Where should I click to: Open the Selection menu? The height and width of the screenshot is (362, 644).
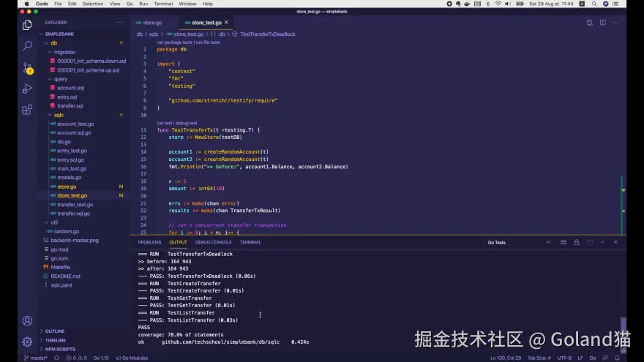(93, 4)
